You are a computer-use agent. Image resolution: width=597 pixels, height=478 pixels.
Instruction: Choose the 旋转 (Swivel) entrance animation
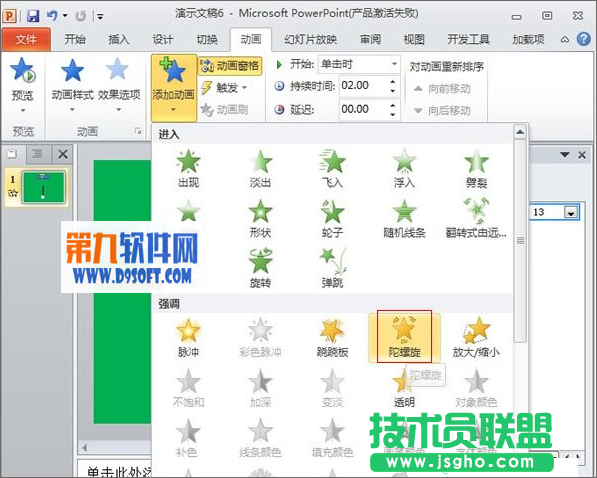click(x=260, y=268)
